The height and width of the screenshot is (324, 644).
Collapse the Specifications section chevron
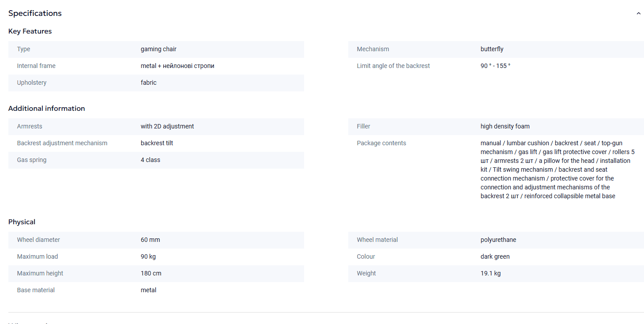[x=638, y=14]
